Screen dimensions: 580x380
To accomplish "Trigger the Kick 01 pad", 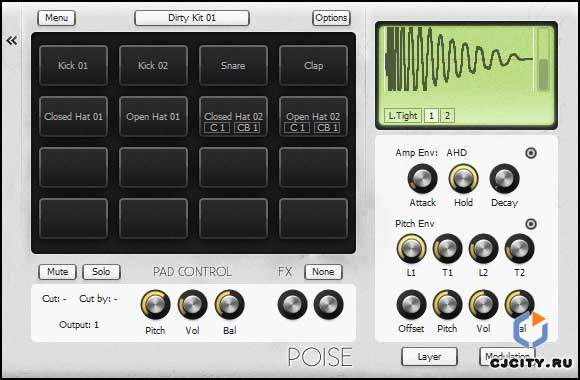I will click(x=73, y=65).
